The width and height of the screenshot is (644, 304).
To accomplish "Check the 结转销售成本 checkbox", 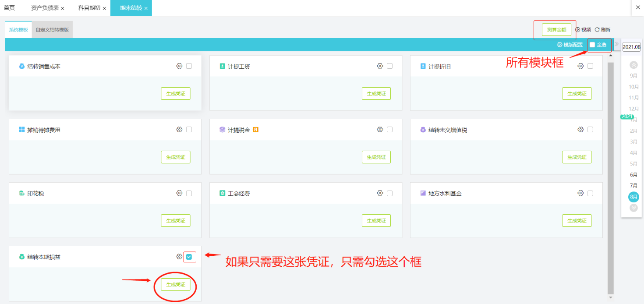I will pyautogui.click(x=189, y=66).
